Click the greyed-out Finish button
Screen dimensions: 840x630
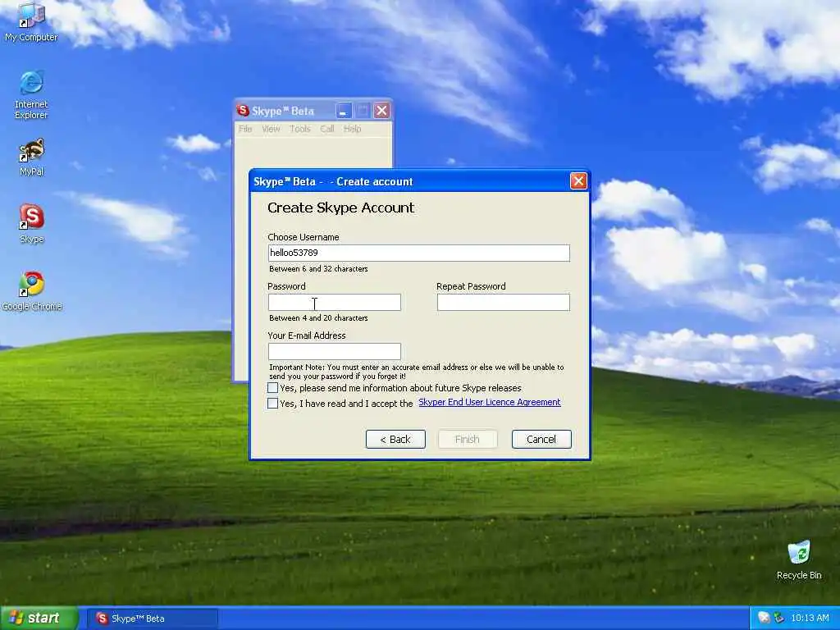tap(467, 440)
